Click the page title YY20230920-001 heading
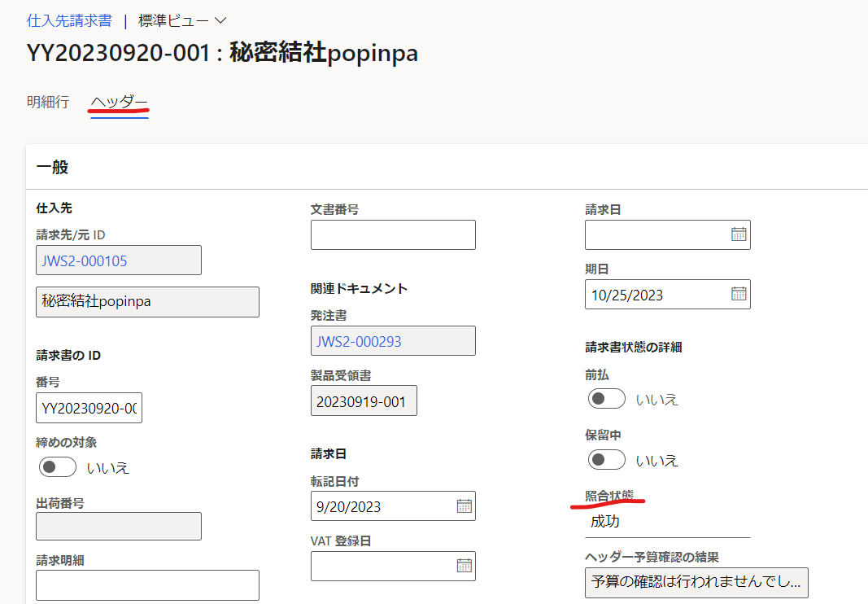Viewport: 868px width, 604px height. 222,53
